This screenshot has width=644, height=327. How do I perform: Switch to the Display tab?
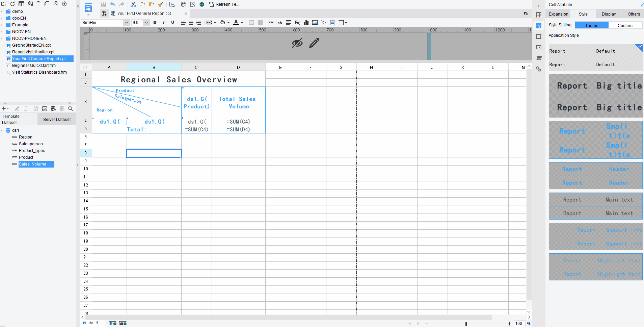[609, 14]
